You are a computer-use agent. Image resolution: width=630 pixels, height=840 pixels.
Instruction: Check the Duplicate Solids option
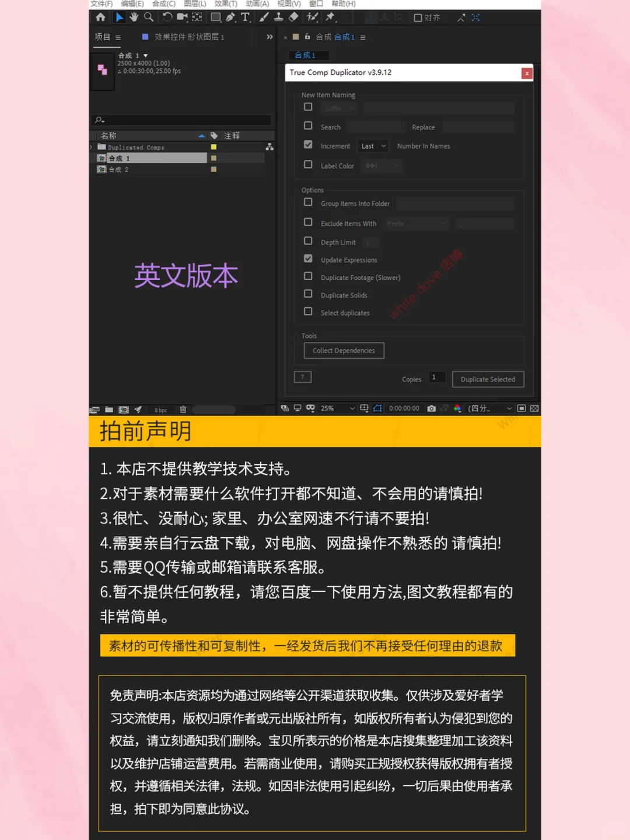308,293
